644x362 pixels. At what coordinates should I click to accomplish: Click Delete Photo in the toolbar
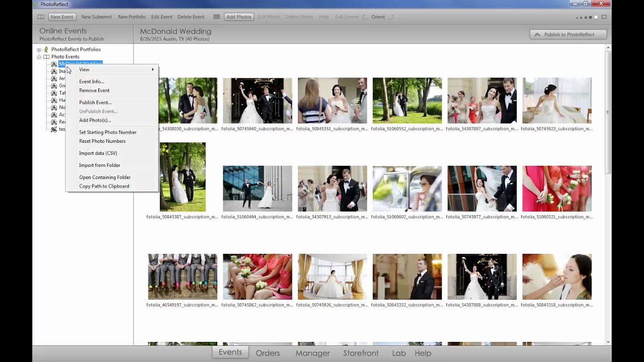299,17
